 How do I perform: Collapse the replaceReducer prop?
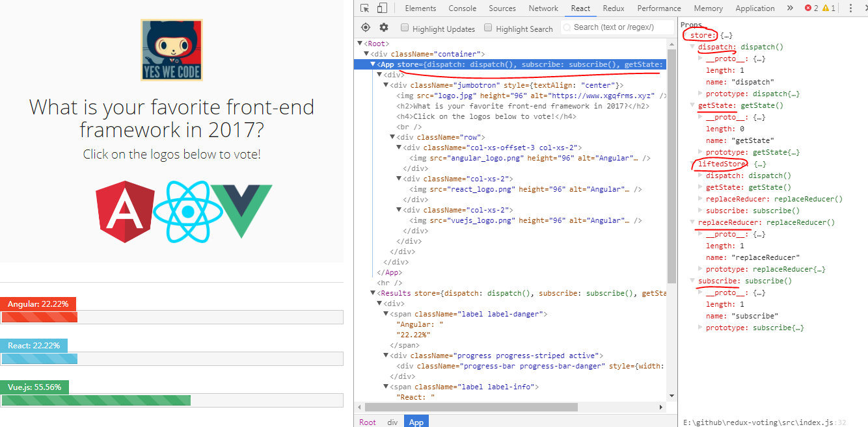693,222
